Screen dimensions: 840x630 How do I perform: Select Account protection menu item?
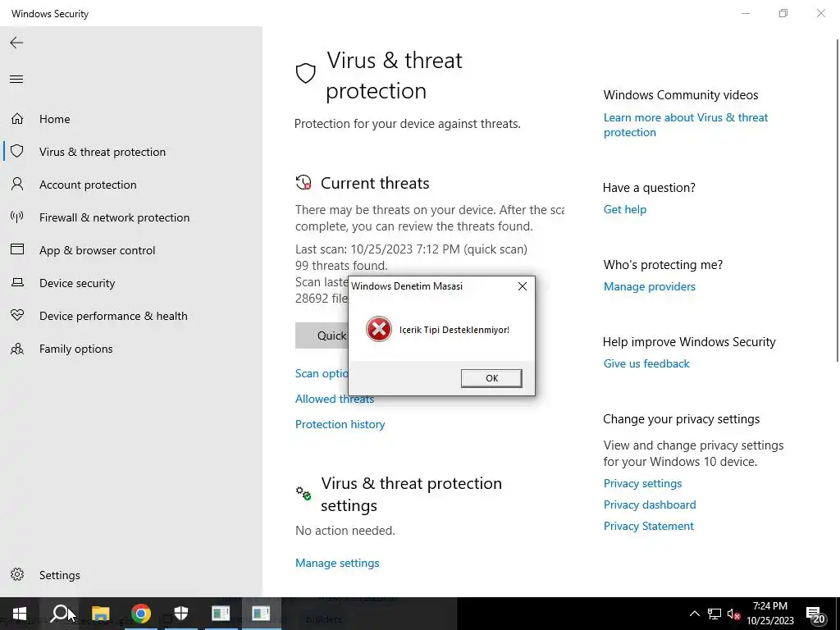click(x=88, y=185)
